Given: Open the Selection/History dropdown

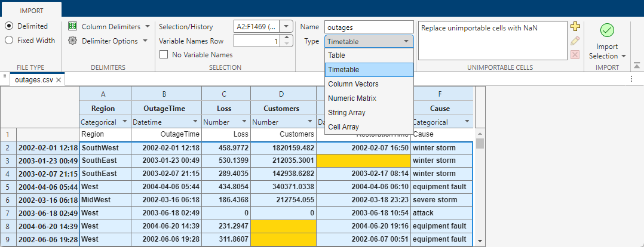Looking at the screenshot, I should point(286,26).
